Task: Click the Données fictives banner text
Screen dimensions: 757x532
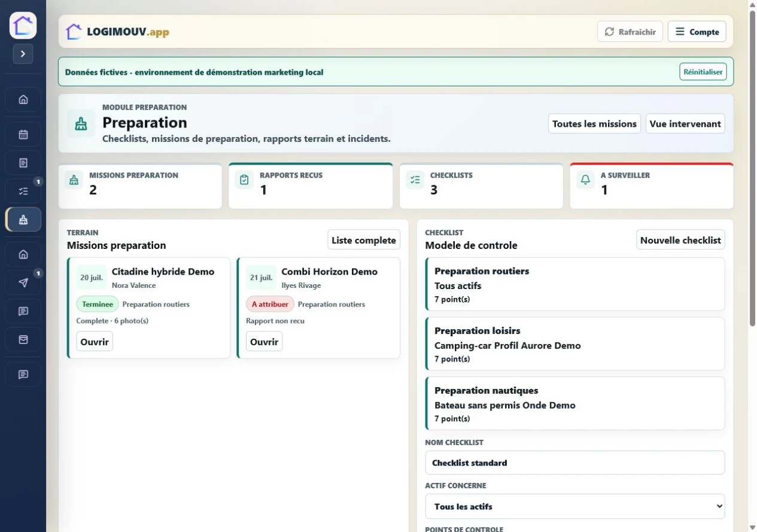Action: click(194, 72)
